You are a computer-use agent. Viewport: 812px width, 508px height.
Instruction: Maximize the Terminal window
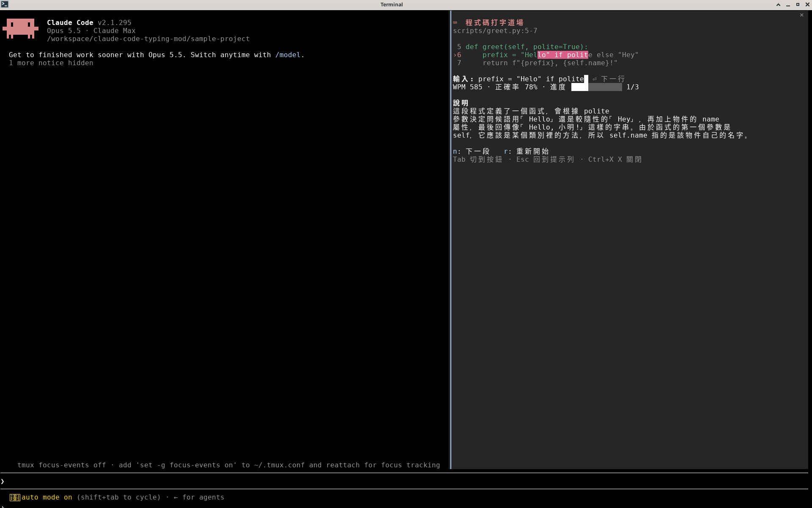[798, 5]
